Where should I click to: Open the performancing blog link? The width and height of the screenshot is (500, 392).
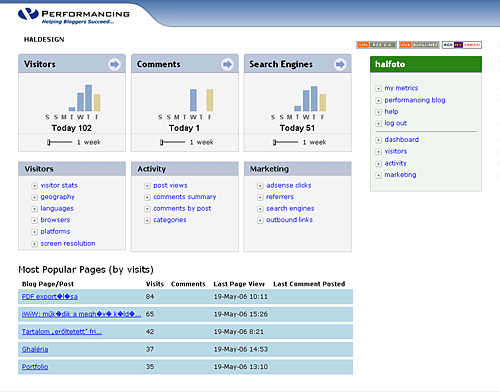(415, 100)
